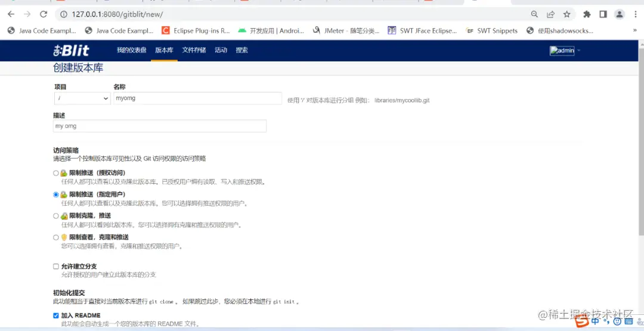Select 限制克隆，推送 radio option
Viewport: 644px width, 331px height.
(x=56, y=216)
